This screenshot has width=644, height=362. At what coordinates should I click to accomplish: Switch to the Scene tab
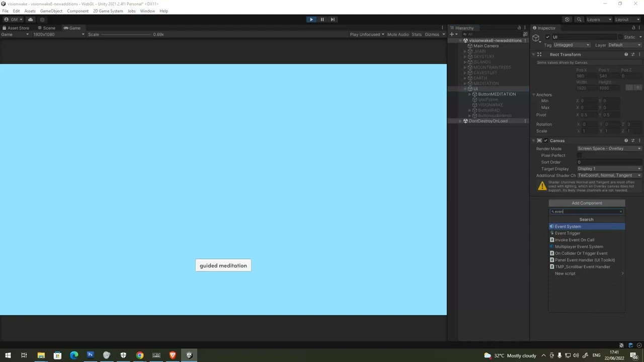point(46,28)
